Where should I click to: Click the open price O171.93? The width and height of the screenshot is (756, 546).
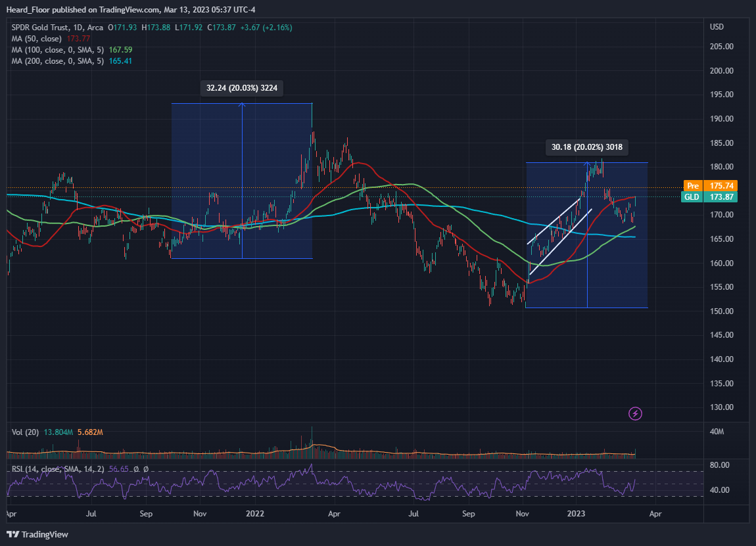tap(122, 28)
